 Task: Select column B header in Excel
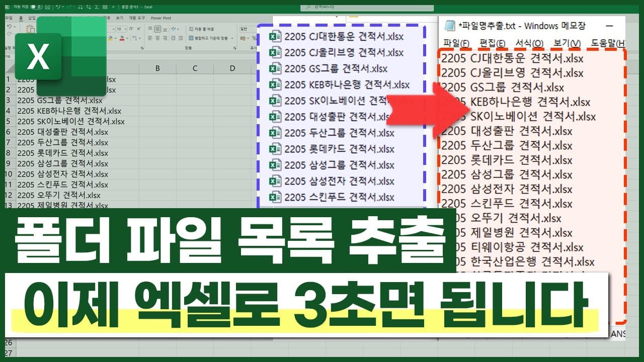(157, 68)
